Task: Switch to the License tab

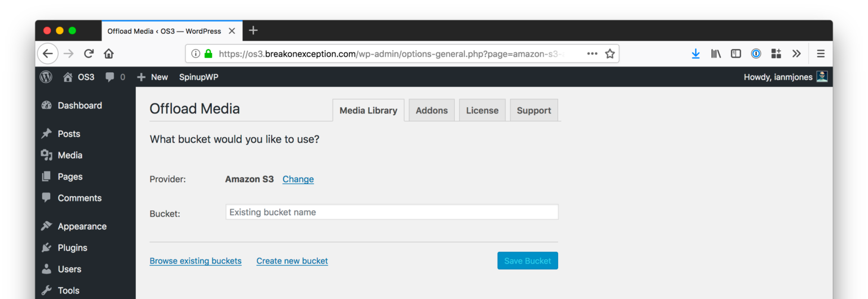Action: 482,111
